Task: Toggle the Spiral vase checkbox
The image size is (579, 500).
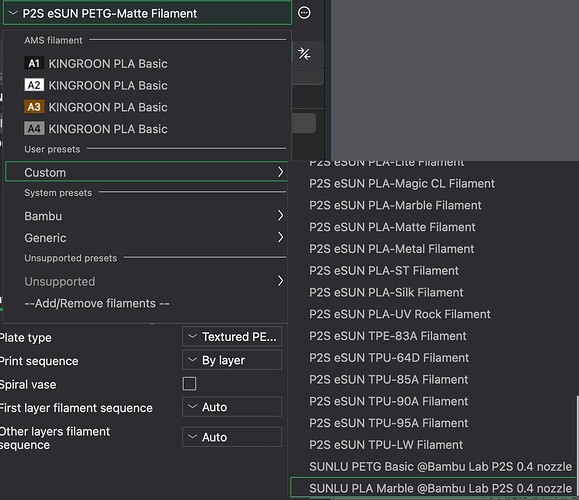Action: tap(189, 384)
